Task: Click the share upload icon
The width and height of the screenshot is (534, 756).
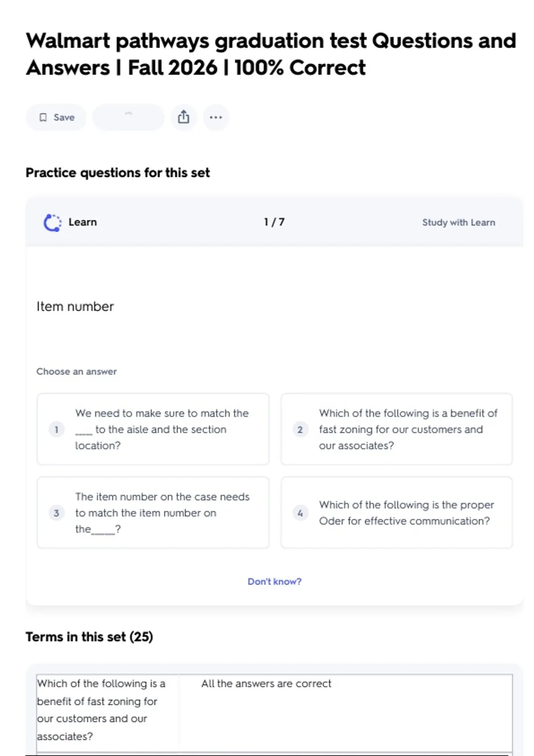Action: click(x=183, y=117)
